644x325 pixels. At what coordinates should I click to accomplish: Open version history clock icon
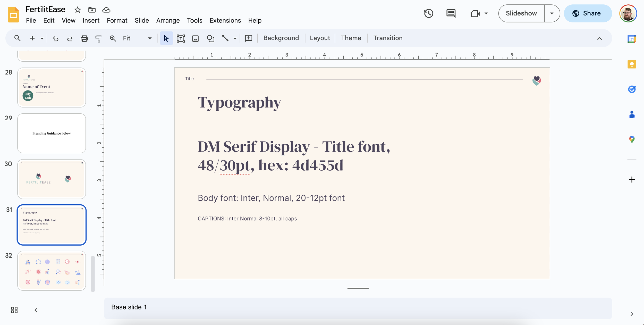(x=429, y=13)
